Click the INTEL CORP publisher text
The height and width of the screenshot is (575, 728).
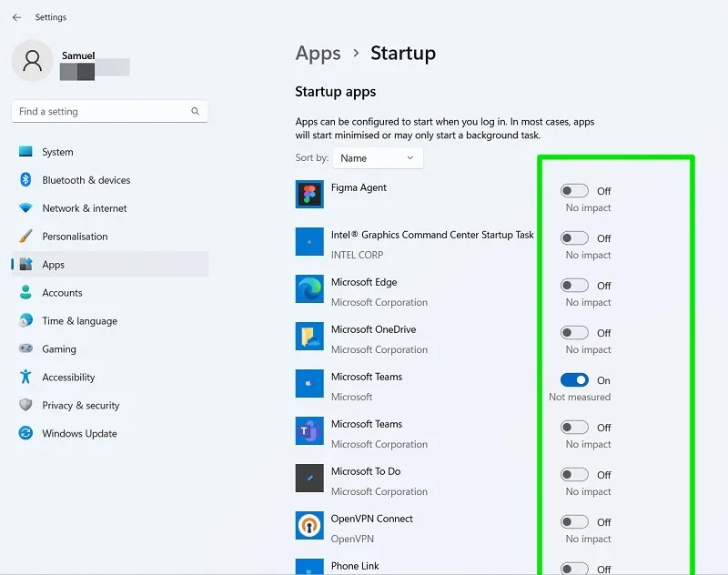point(357,255)
